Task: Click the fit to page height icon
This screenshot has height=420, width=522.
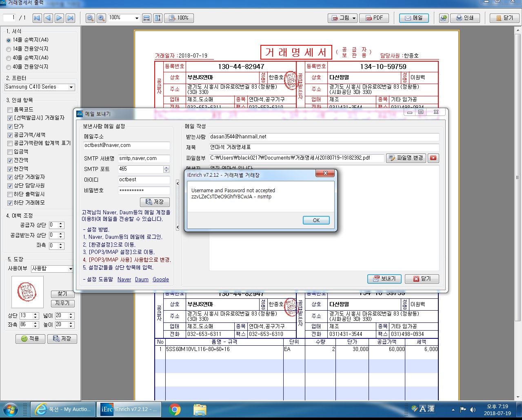Action: coord(158,18)
